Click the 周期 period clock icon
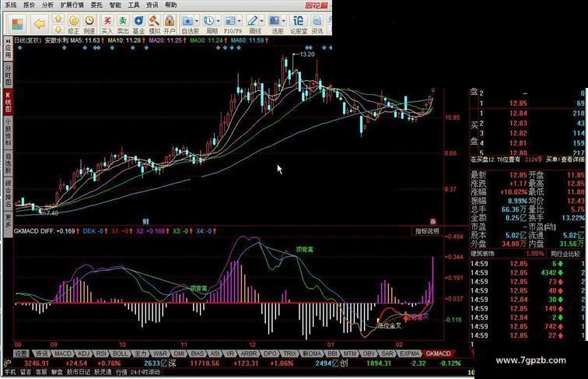Image resolution: width=588 pixels, height=379 pixels. [x=209, y=24]
